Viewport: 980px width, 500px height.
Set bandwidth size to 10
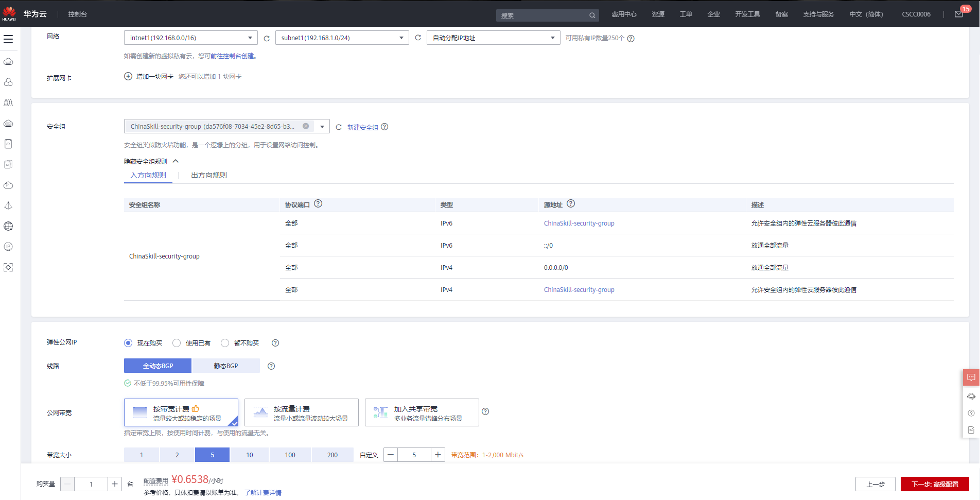tap(250, 455)
